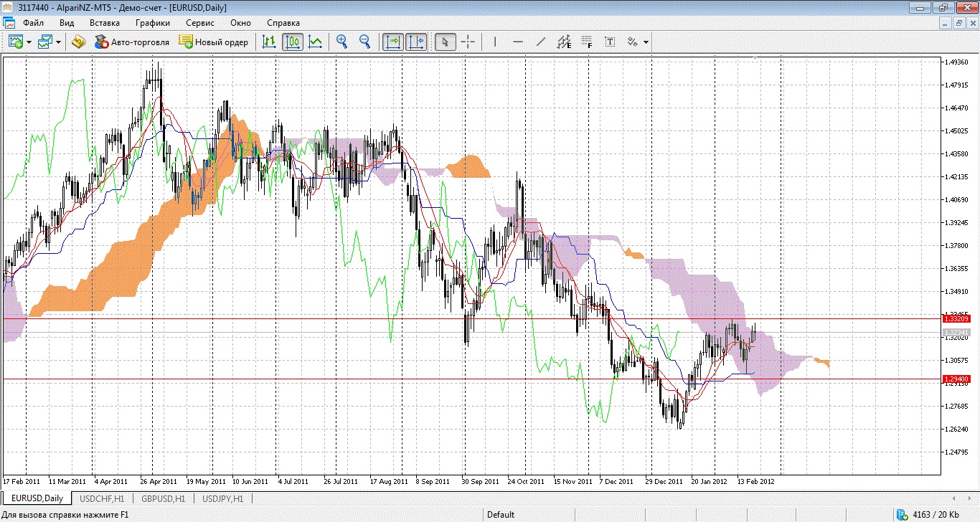Pick the horizontal line drawing tool

[517, 42]
